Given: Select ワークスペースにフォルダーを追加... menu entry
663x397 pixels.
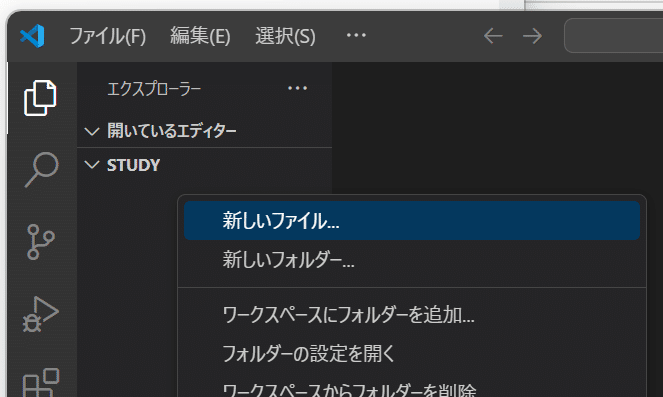Looking at the screenshot, I should [412, 315].
